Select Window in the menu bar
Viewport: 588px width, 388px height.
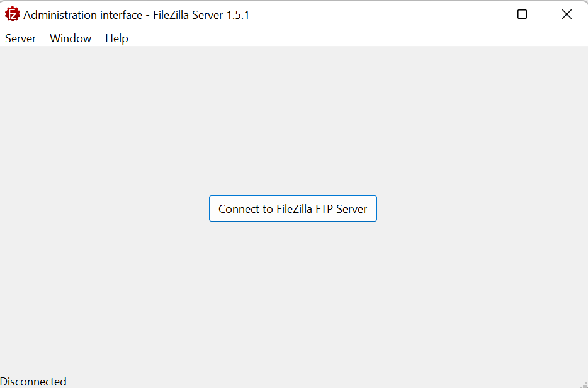pyautogui.click(x=71, y=38)
